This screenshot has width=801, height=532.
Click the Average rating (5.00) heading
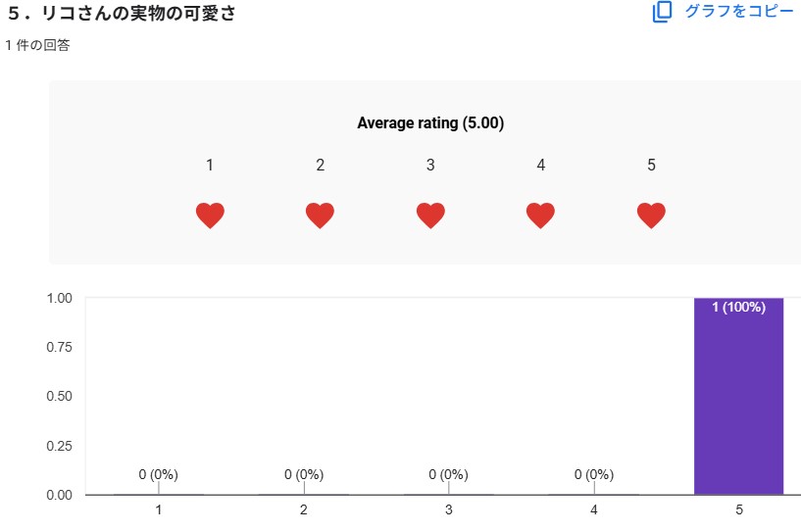coord(429,123)
